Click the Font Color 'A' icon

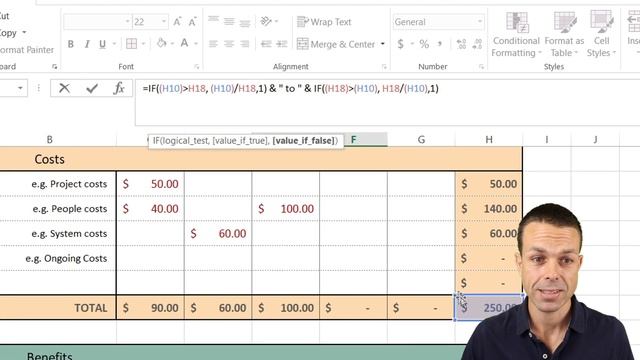coord(184,43)
